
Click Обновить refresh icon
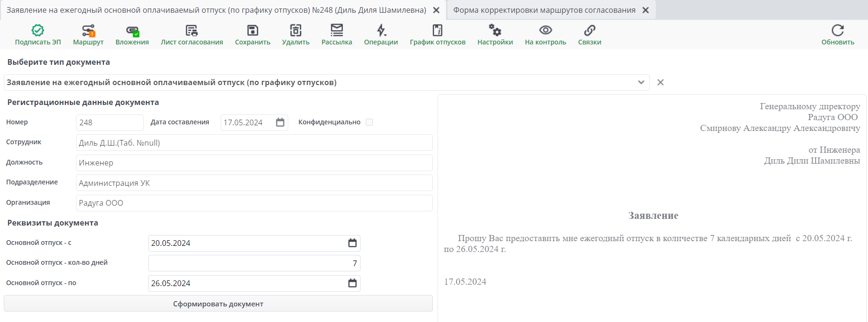(x=838, y=30)
